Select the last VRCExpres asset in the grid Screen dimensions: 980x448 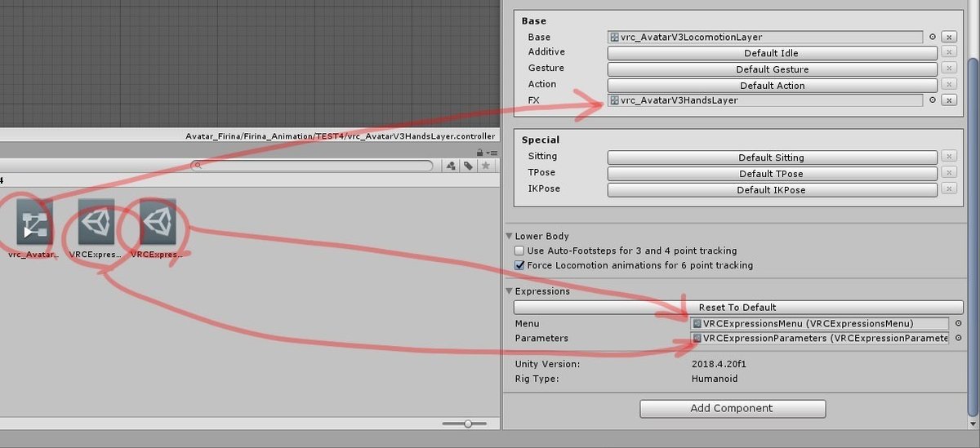point(158,223)
